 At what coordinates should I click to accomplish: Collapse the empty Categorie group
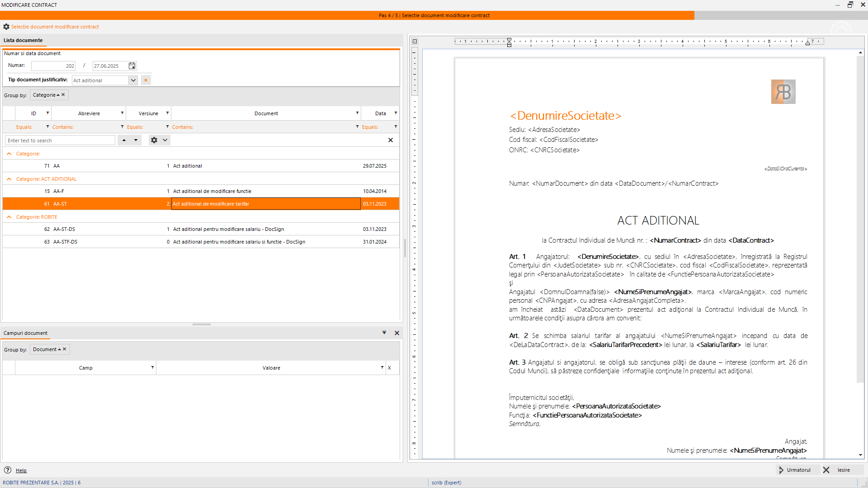click(x=9, y=154)
